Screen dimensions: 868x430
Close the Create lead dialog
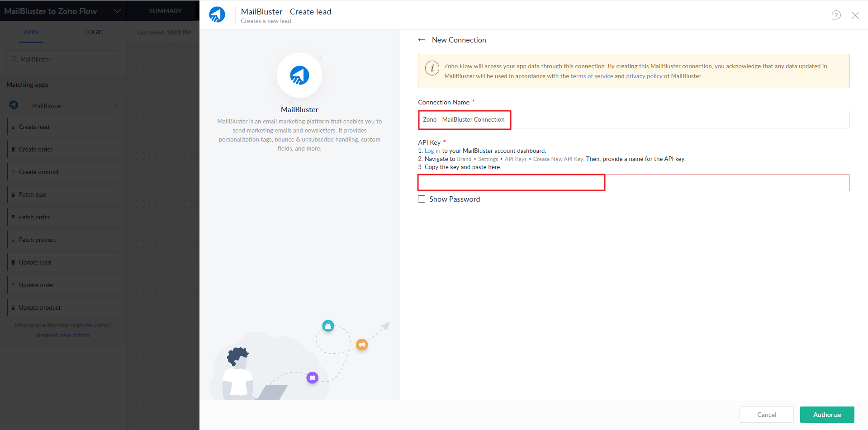click(855, 15)
